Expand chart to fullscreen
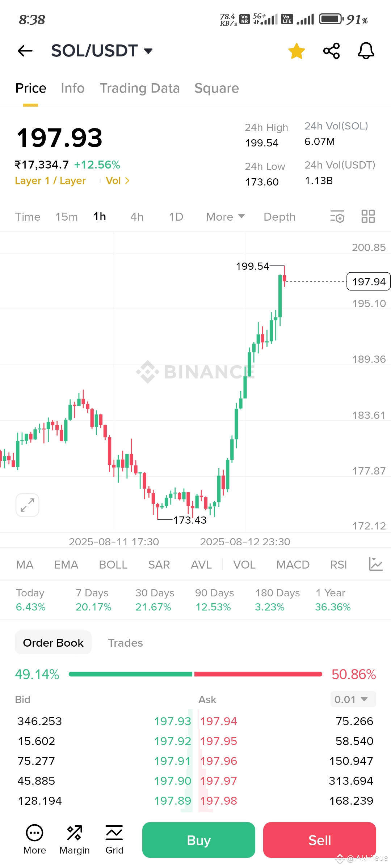Viewport: 391px width, 868px height. pyautogui.click(x=28, y=505)
